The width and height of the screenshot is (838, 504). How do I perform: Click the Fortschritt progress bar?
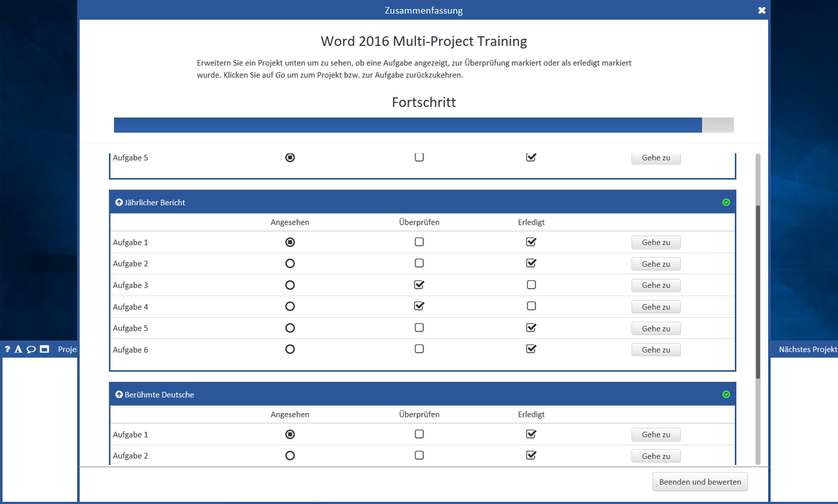coord(424,125)
